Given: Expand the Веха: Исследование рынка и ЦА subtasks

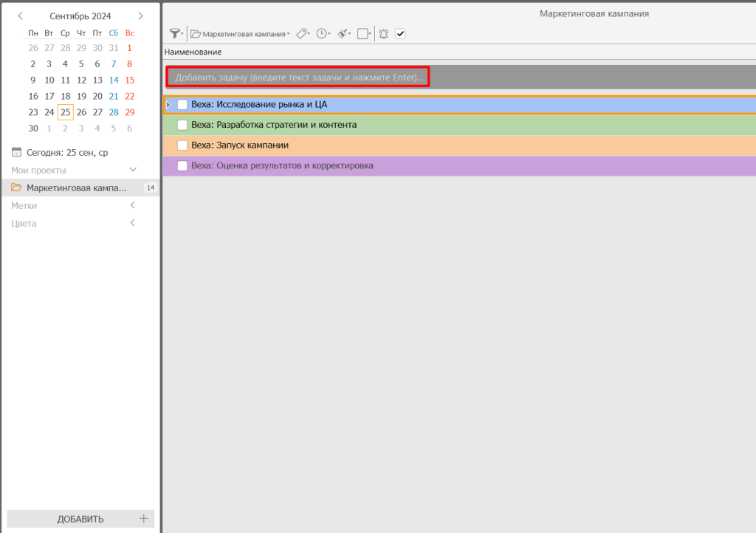Looking at the screenshot, I should tap(168, 105).
